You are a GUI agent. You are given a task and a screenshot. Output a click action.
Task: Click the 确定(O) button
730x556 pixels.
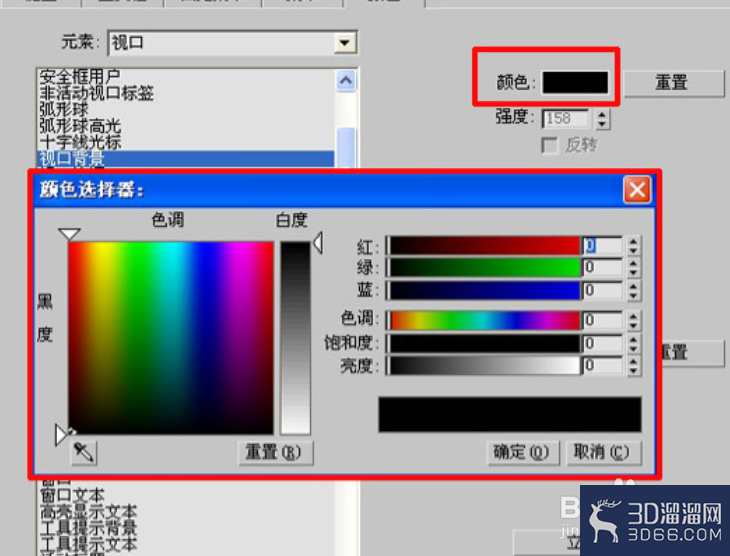(x=523, y=452)
